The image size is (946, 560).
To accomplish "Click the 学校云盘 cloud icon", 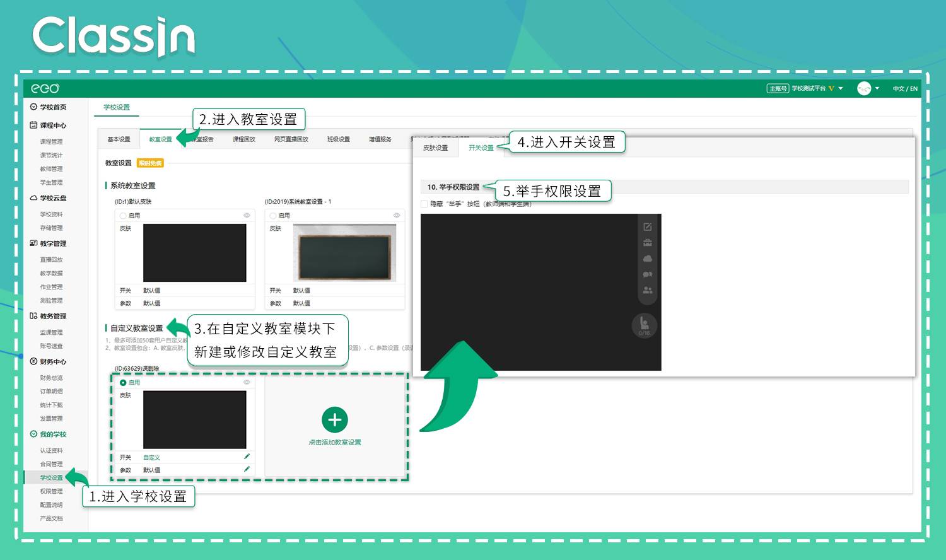I will click(x=33, y=197).
